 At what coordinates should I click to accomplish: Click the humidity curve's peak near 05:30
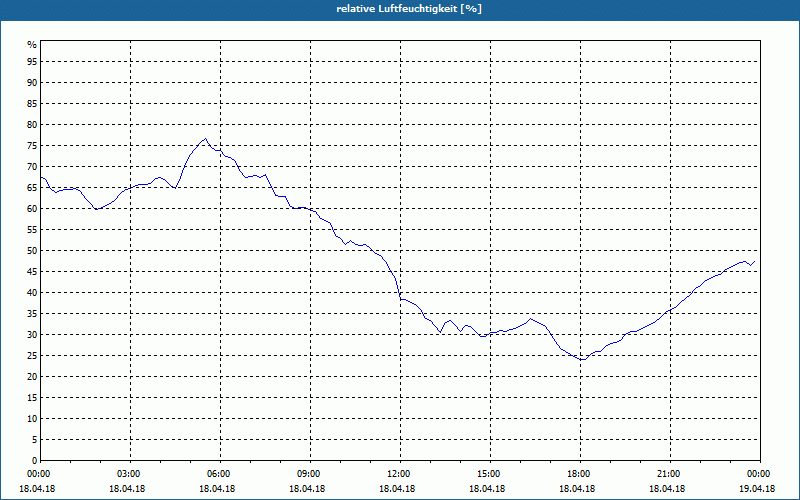click(x=205, y=138)
